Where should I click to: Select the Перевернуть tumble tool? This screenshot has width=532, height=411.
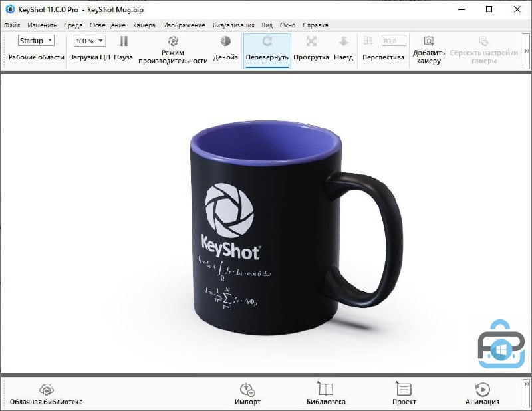267,51
